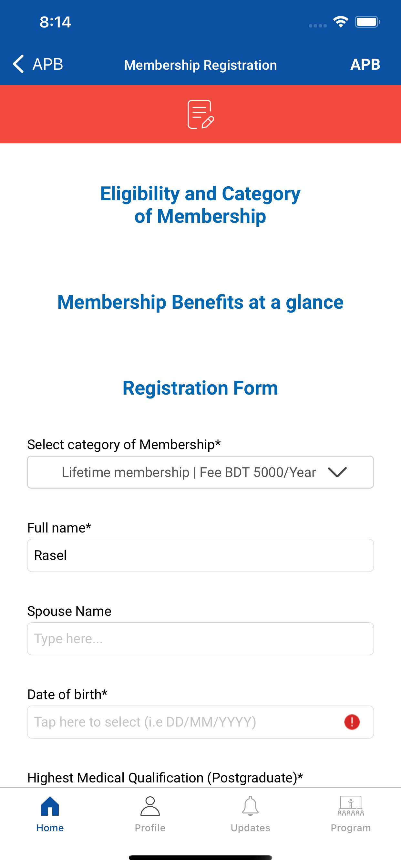Tap the dropdown chevron arrow
The image size is (401, 868).
[x=337, y=472]
